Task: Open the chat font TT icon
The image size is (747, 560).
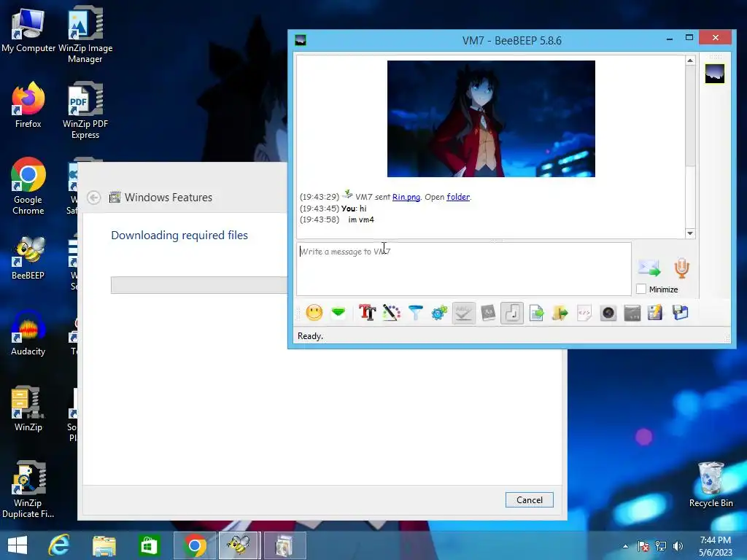Action: (368, 313)
